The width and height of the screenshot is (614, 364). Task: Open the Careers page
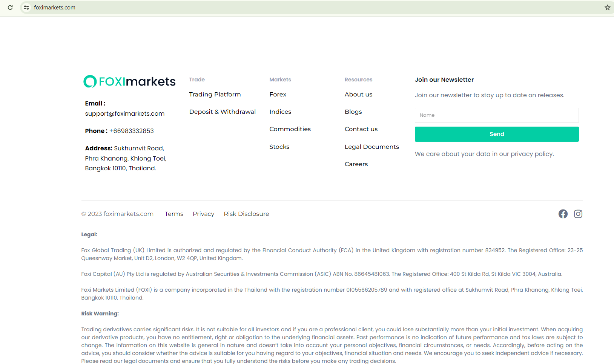tap(356, 164)
